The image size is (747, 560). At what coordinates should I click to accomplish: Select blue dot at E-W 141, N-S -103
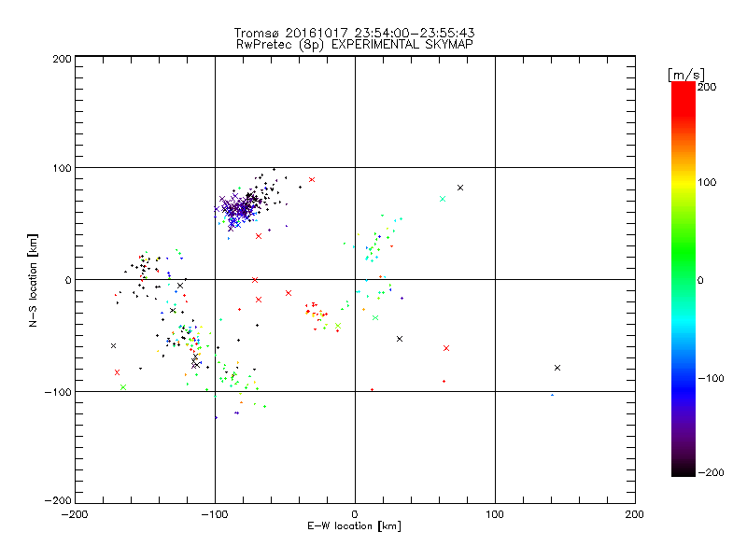point(552,395)
